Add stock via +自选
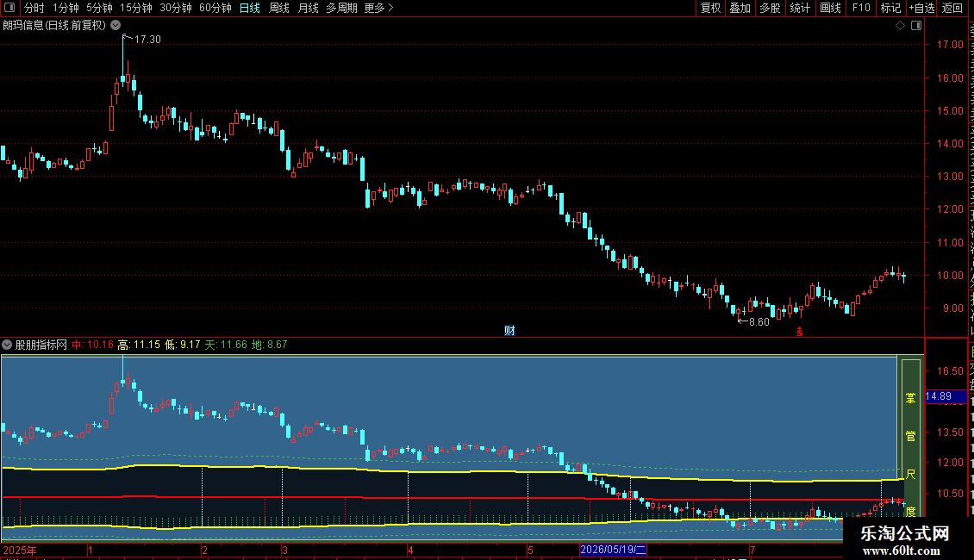974x560 pixels. click(921, 8)
